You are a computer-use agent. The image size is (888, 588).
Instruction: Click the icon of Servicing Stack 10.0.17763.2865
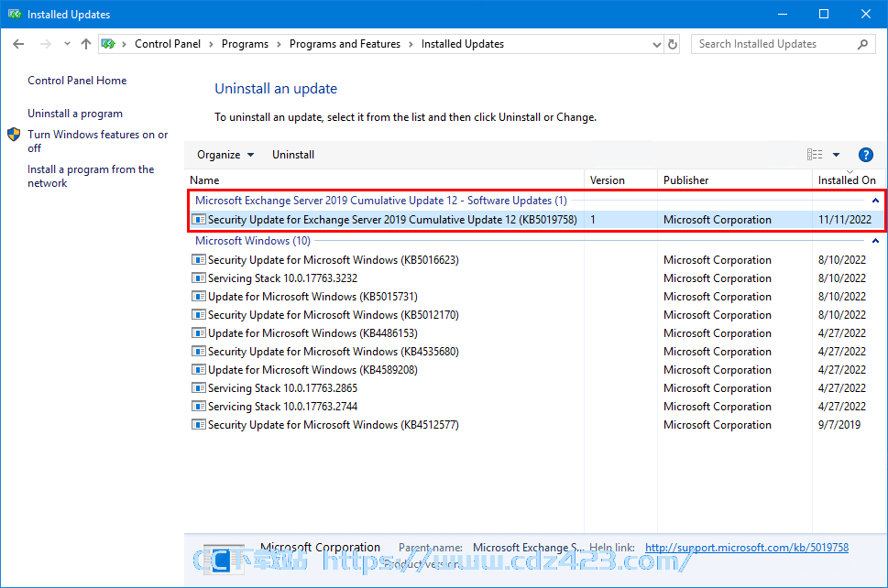198,387
